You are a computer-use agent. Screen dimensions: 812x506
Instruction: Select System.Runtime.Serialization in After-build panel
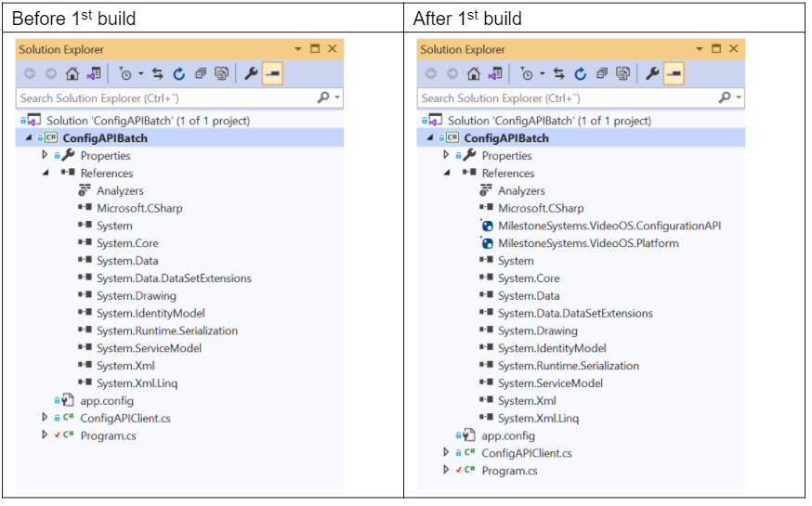(568, 366)
